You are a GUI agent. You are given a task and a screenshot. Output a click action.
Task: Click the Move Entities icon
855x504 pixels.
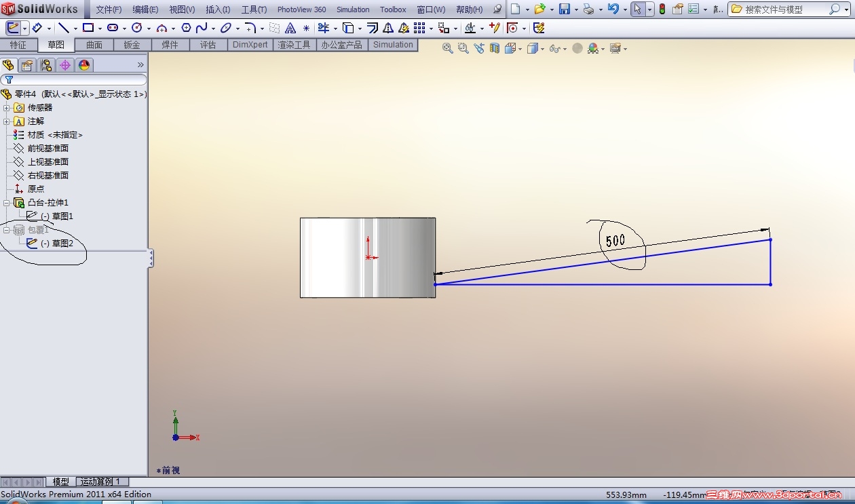click(443, 28)
